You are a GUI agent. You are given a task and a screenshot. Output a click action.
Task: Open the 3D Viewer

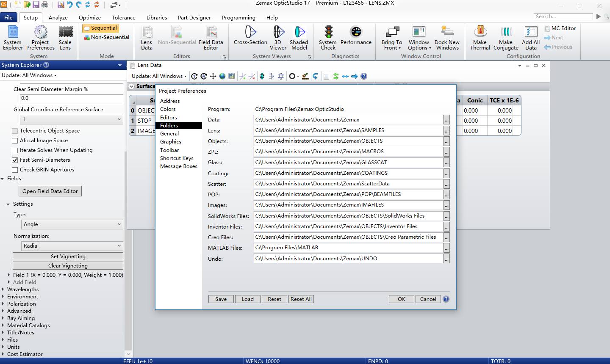click(278, 38)
